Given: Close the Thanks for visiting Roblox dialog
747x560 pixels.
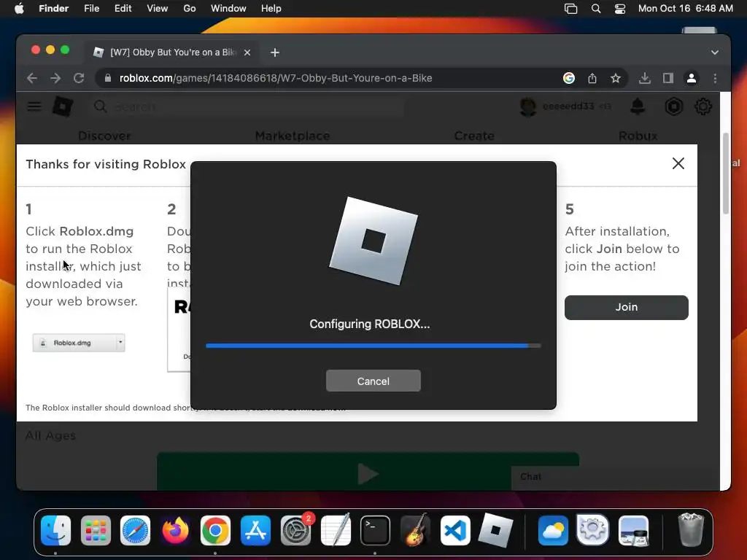Looking at the screenshot, I should [x=678, y=163].
